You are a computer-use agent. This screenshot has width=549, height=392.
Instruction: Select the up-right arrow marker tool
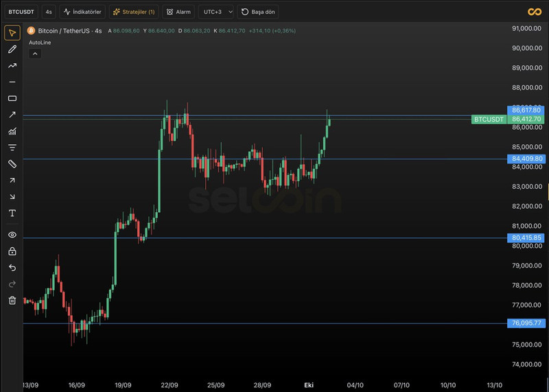pyautogui.click(x=12, y=180)
